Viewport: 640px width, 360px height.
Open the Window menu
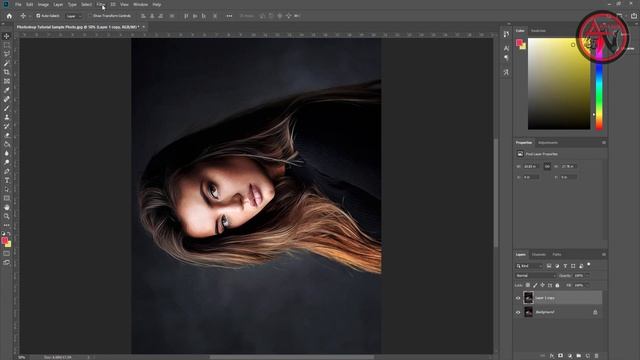140,4
